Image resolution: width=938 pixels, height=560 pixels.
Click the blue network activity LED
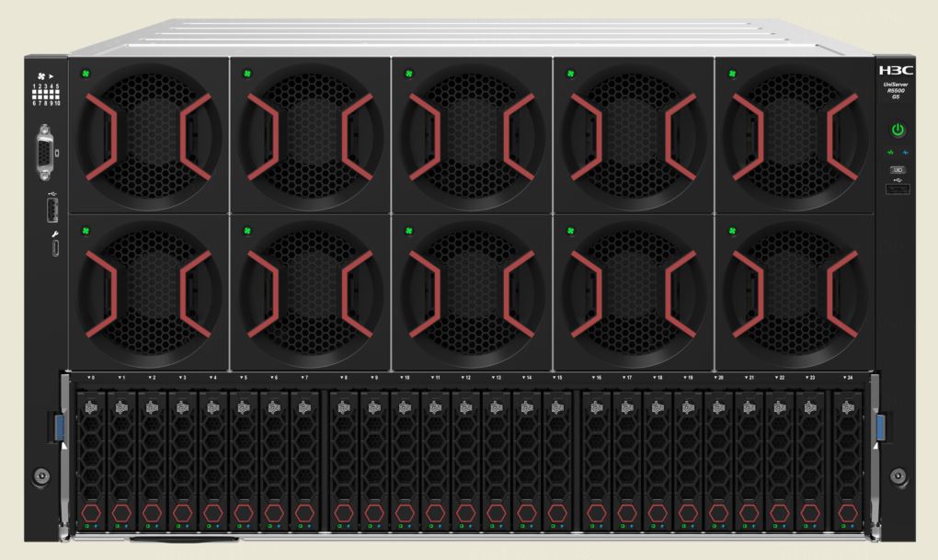[x=905, y=153]
